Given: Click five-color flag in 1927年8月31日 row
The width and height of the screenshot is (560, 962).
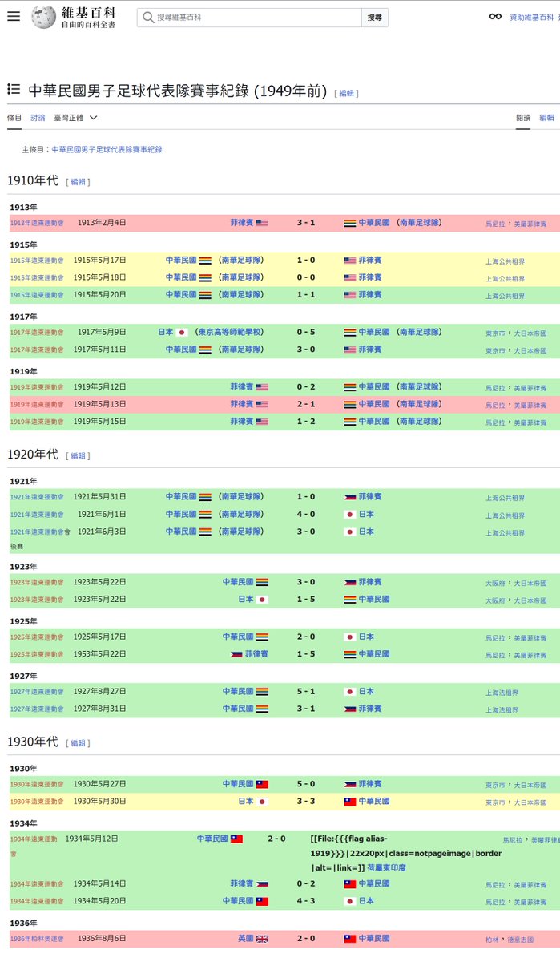Looking at the screenshot, I should tap(262, 709).
